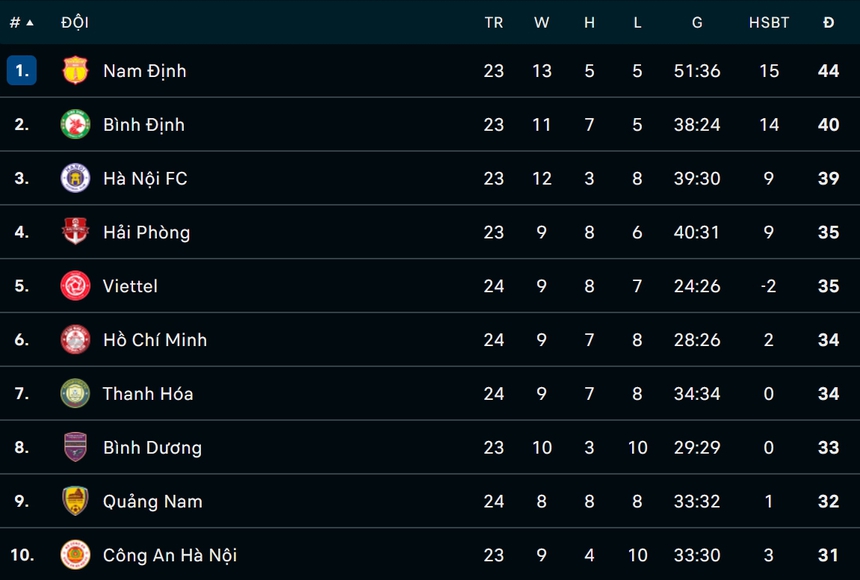Sort by HSBT goal difference header
This screenshot has height=580, width=860.
[769, 22]
